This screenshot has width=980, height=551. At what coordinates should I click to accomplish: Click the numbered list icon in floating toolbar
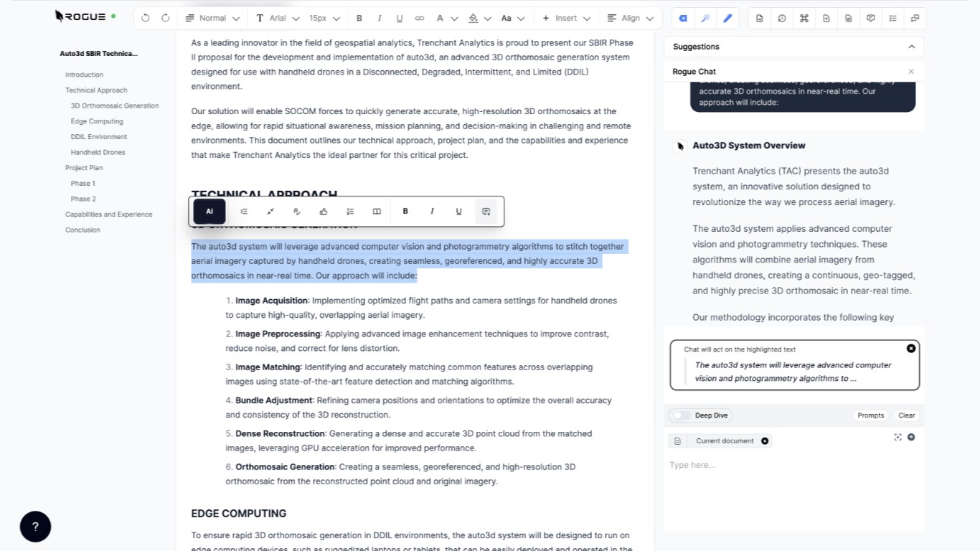pyautogui.click(x=350, y=212)
